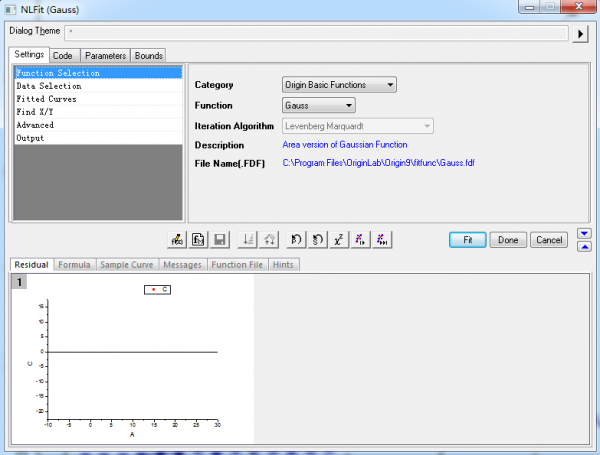Viewport: 600px width, 455px height.
Task: Open the Iteration Algorithm dropdown
Action: (358, 126)
